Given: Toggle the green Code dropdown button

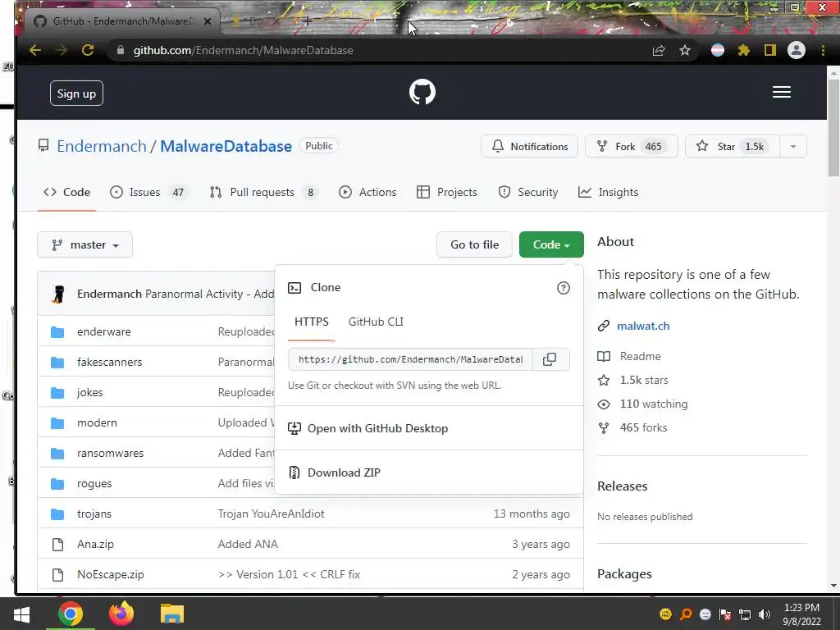Looking at the screenshot, I should tap(551, 244).
